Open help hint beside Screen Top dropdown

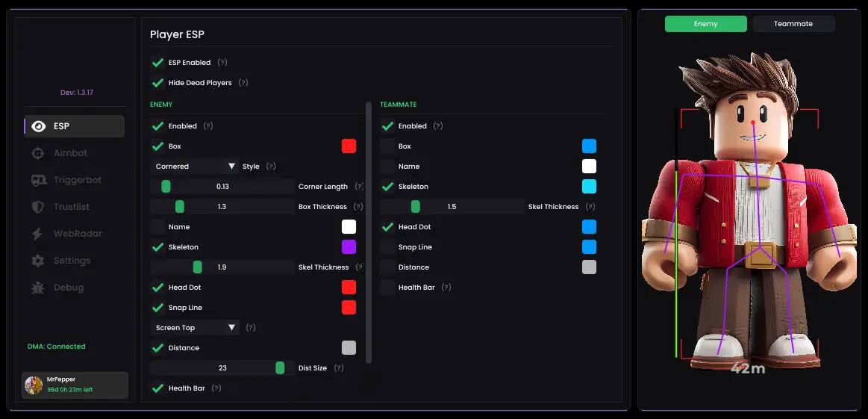click(251, 328)
